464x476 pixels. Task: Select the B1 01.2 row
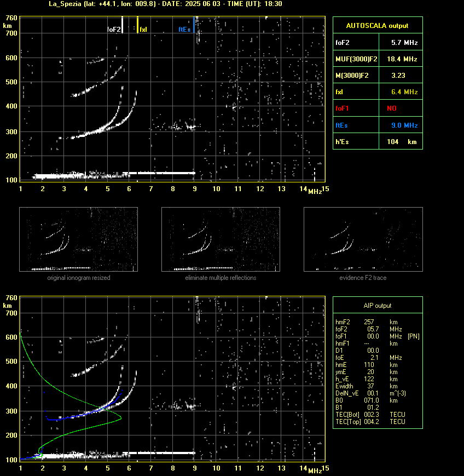click(x=378, y=408)
